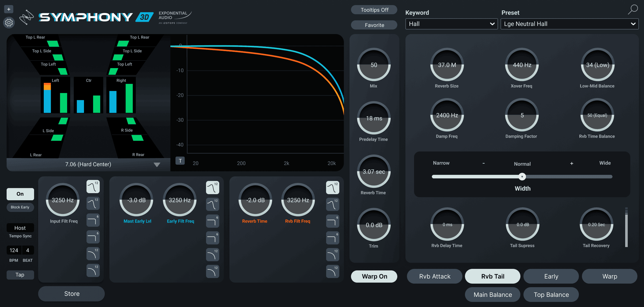
Task: Click the orange Reverb Time knob showing -2.0 dB
Action: tap(255, 200)
